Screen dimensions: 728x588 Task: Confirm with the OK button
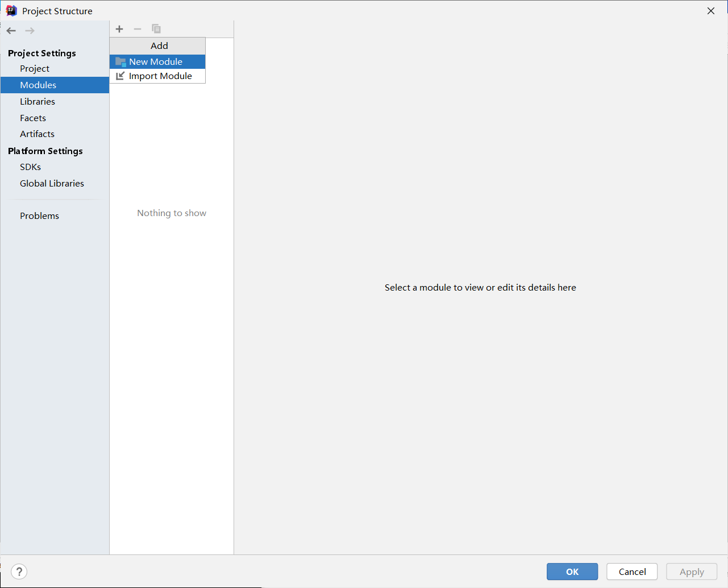(572, 572)
